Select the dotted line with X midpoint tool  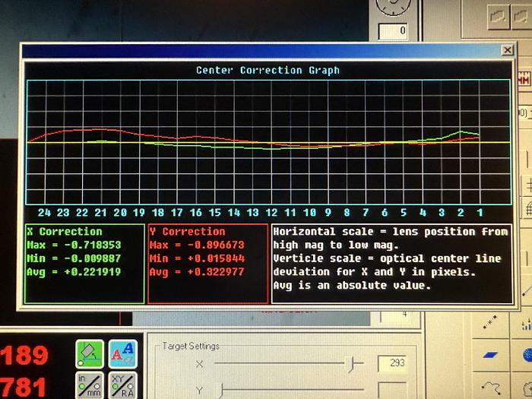[x=490, y=323]
